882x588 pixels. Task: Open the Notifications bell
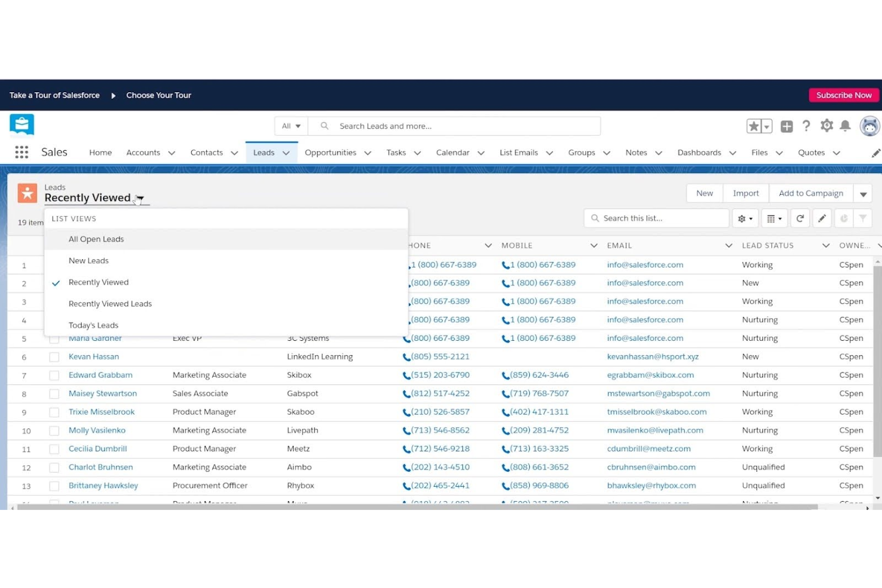coord(845,126)
